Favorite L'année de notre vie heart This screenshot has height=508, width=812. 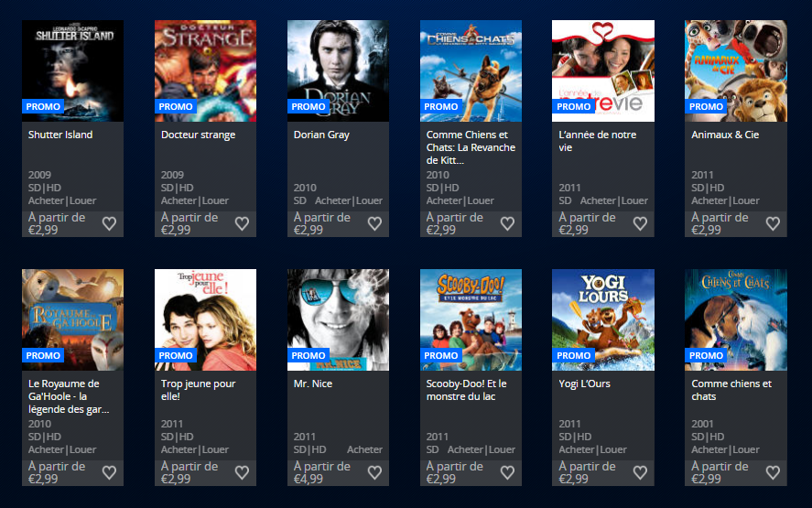tap(640, 223)
